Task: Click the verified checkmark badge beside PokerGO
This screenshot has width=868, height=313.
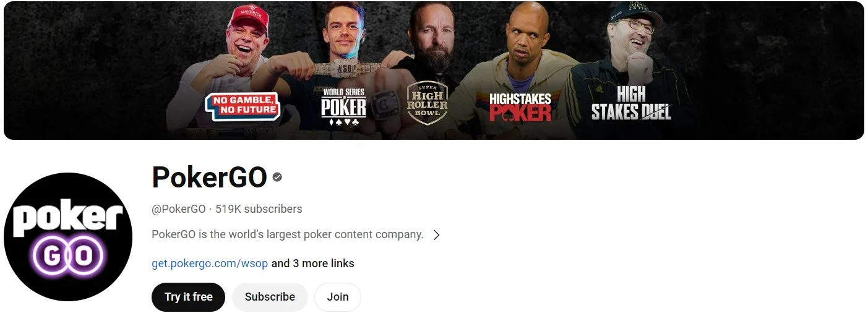Action: 277,178
